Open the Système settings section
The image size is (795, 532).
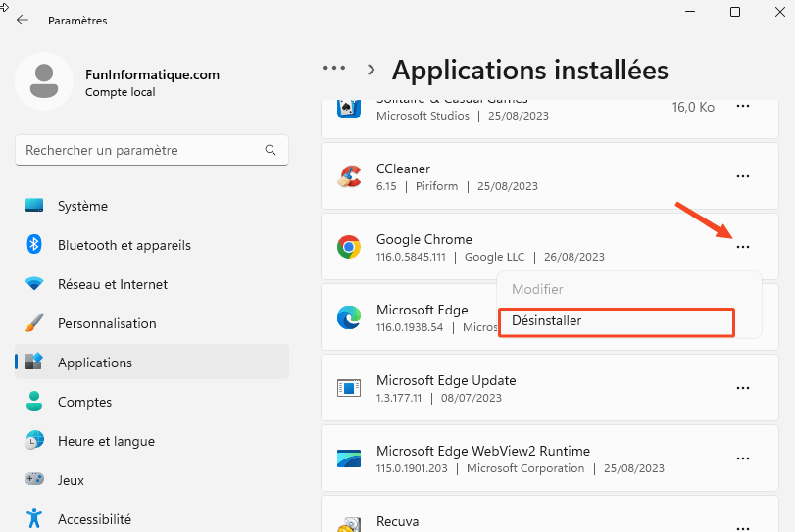click(82, 206)
